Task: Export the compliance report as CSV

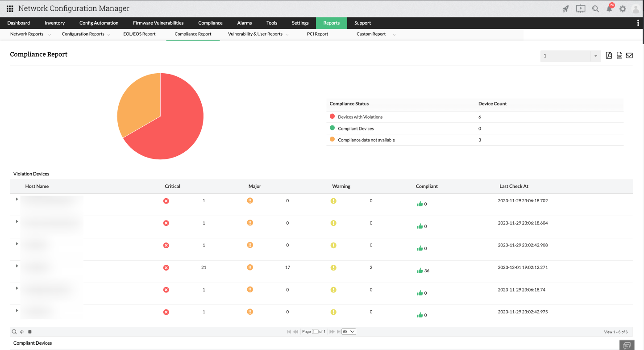Action: [x=619, y=56]
